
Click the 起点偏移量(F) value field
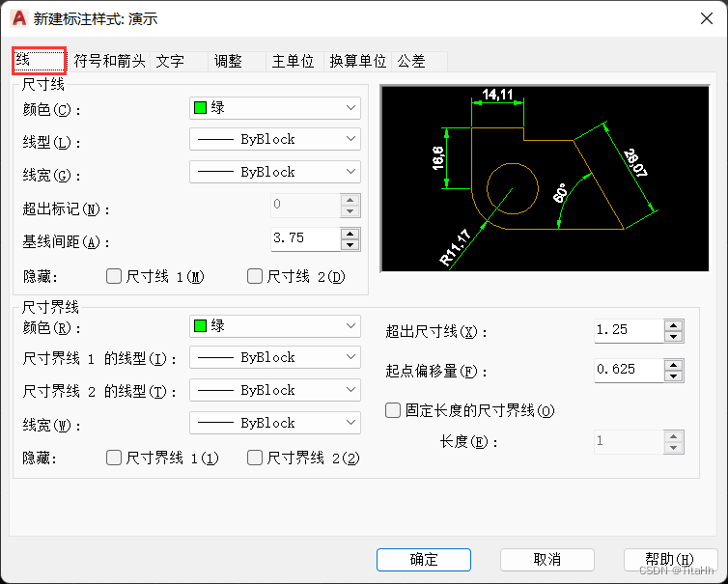click(x=630, y=370)
